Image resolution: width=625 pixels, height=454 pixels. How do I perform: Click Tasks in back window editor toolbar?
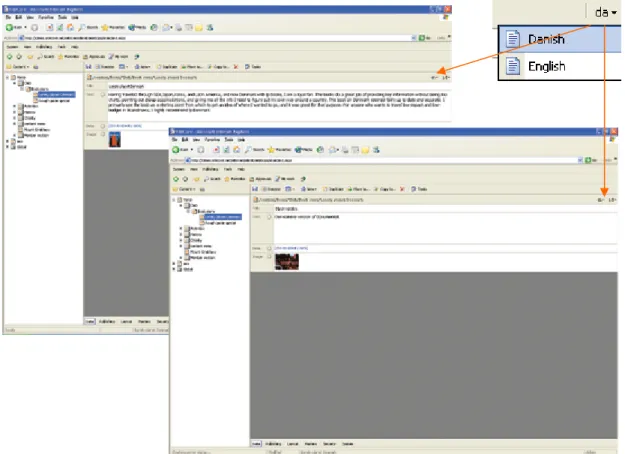tap(253, 67)
